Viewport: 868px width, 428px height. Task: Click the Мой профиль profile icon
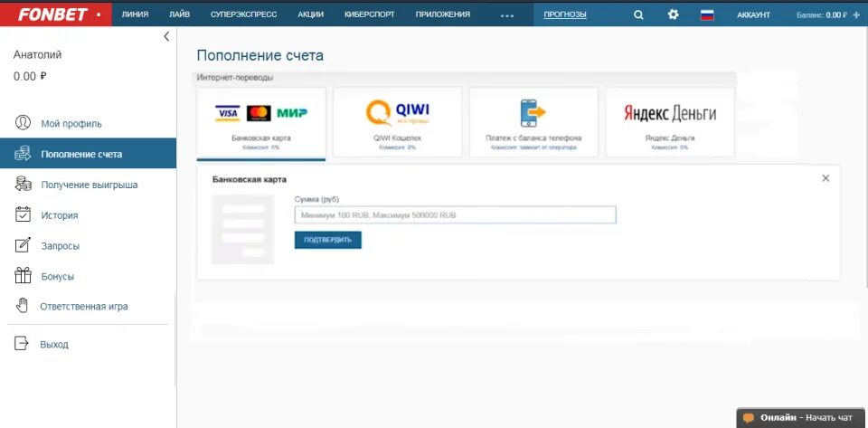click(23, 122)
